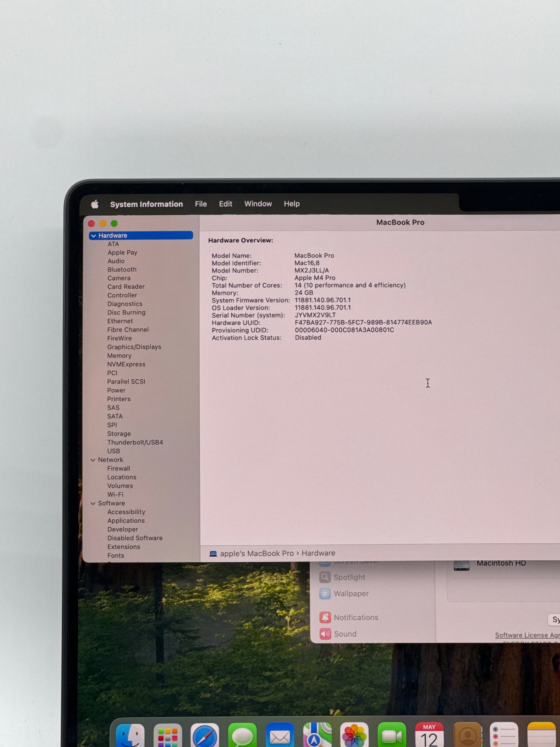Select Extensions under Software
The width and height of the screenshot is (560, 747).
124,547
